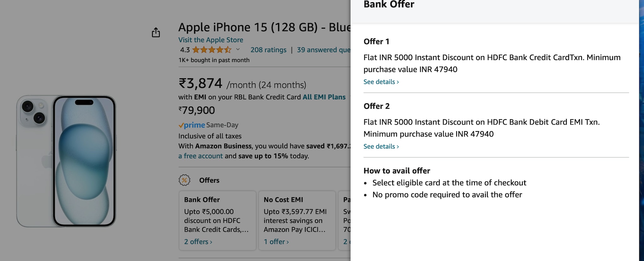644x261 pixels.
Task: Expand the 2 offers link in Bank Offer card
Action: coord(198,242)
